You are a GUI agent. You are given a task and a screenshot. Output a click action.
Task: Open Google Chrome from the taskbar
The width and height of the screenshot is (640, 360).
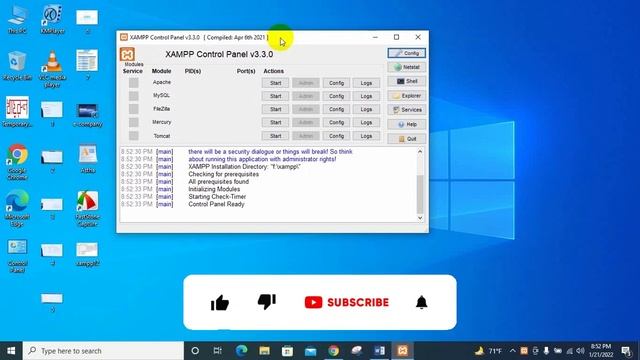pos(333,351)
